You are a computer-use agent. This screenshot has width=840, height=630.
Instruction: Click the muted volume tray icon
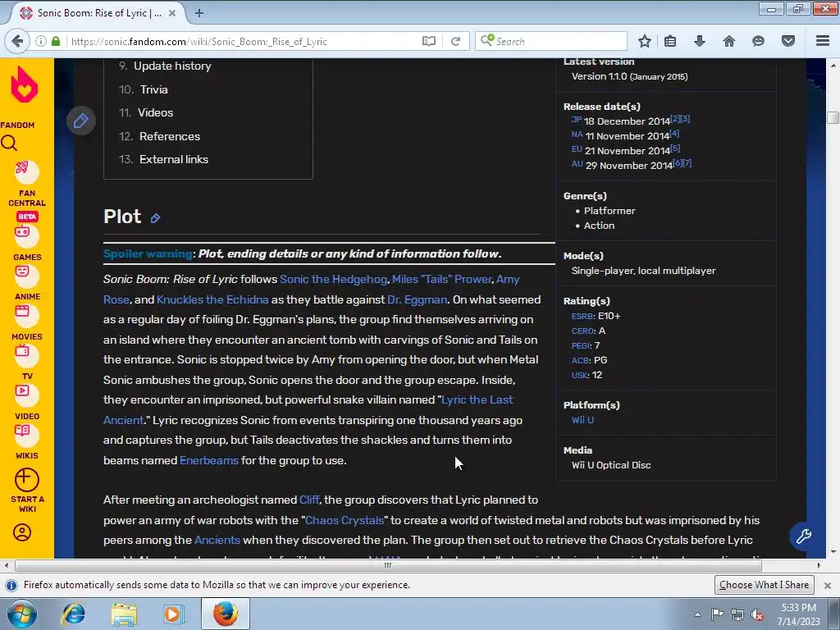click(x=757, y=615)
